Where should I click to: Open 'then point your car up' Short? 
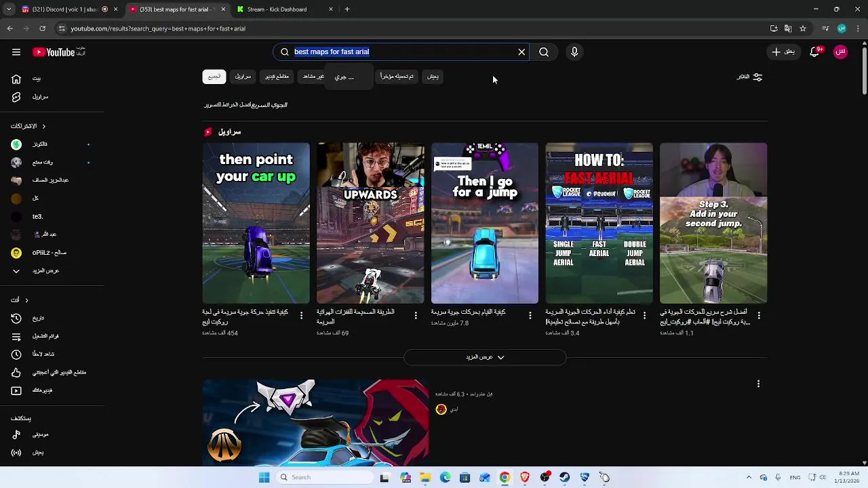pyautogui.click(x=256, y=223)
